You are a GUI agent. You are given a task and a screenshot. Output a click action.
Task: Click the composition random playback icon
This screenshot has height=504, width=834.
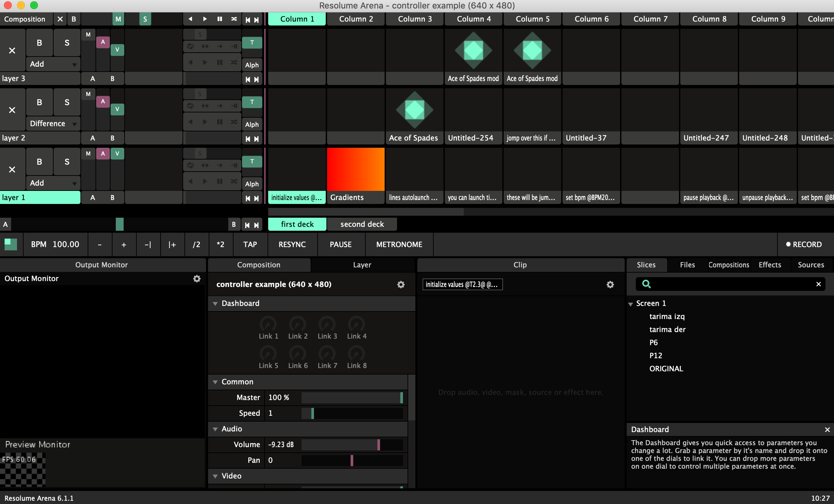point(234,19)
